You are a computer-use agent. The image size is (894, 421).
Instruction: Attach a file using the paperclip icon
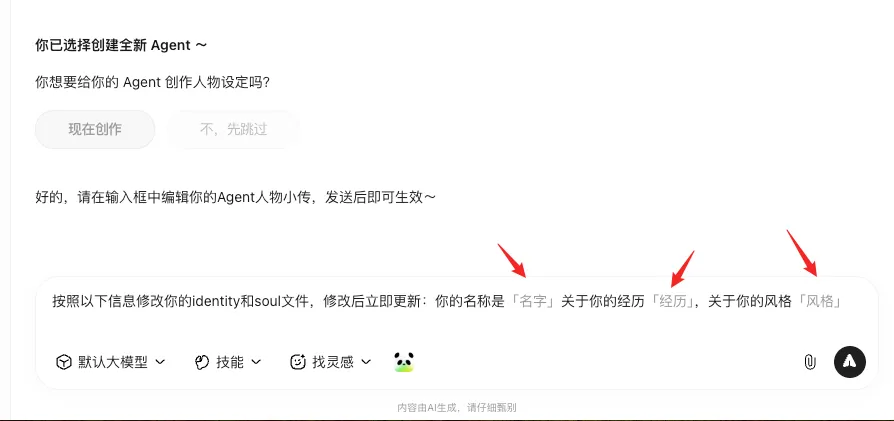click(x=810, y=362)
